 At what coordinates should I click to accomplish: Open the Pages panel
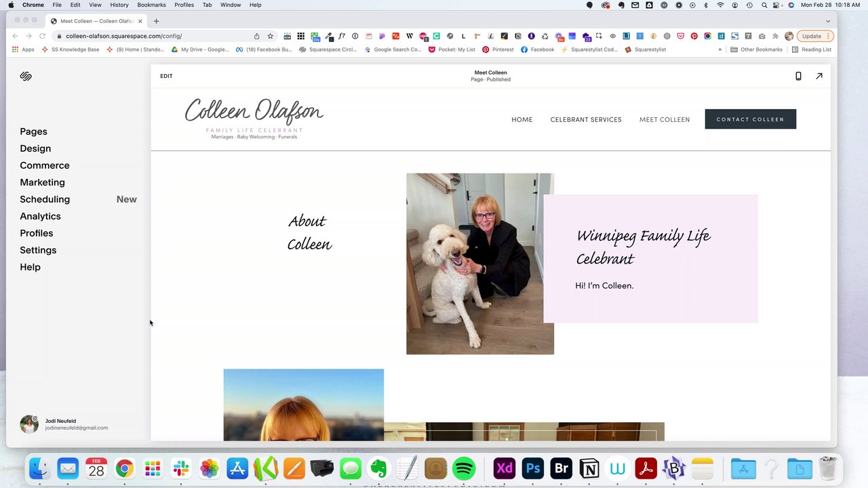pyautogui.click(x=33, y=131)
